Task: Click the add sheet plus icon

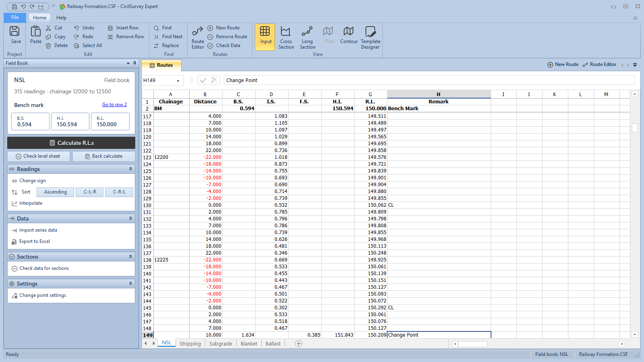Action: pyautogui.click(x=299, y=343)
